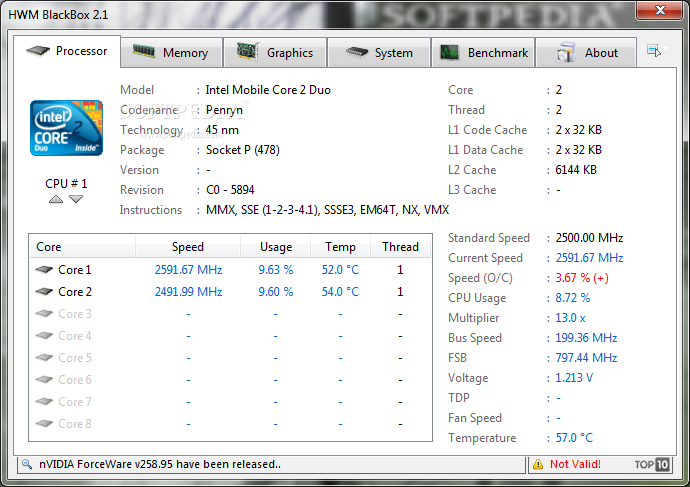Click Core 2 usage 9.60 %
690x487 pixels.
276,292
